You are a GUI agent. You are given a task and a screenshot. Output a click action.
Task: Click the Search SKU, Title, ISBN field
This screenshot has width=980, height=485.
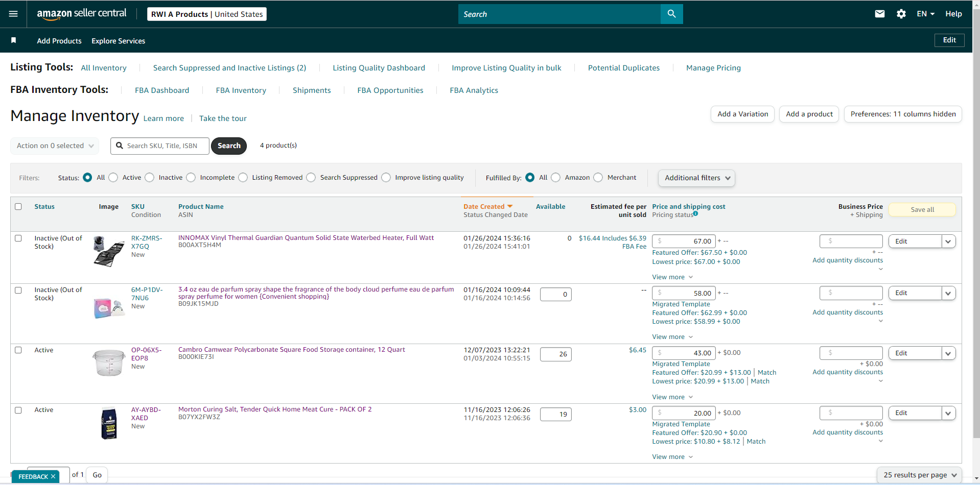pos(160,146)
